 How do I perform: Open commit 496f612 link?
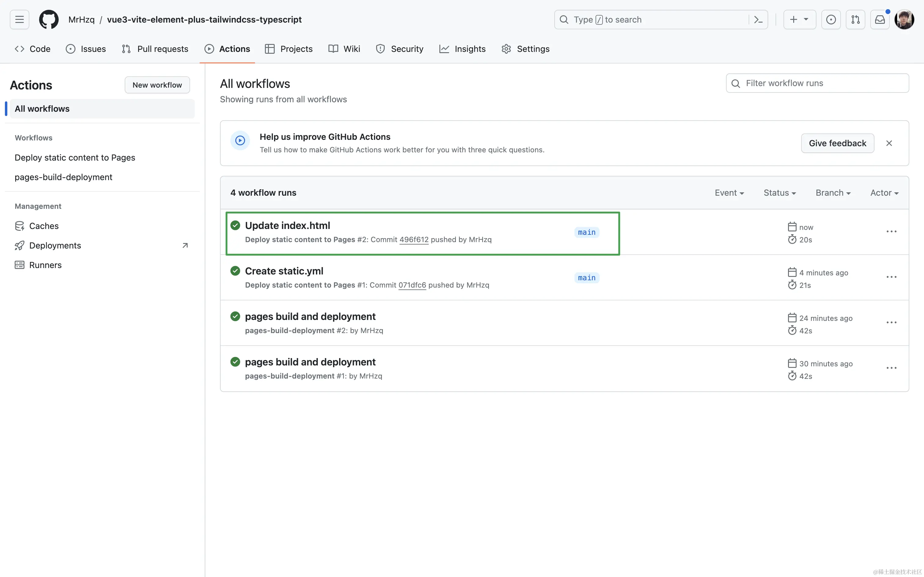(414, 240)
